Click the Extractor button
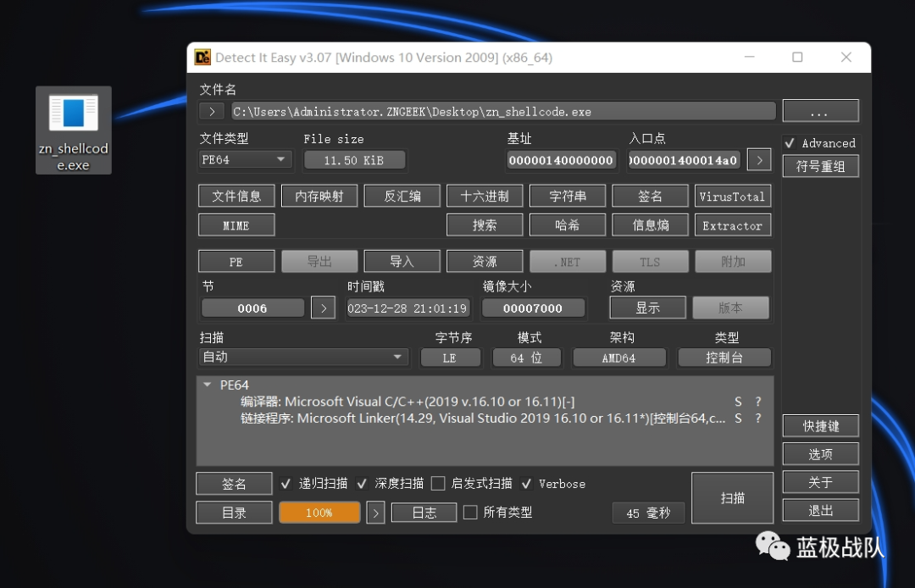Viewport: 915px width, 588px height. click(733, 225)
